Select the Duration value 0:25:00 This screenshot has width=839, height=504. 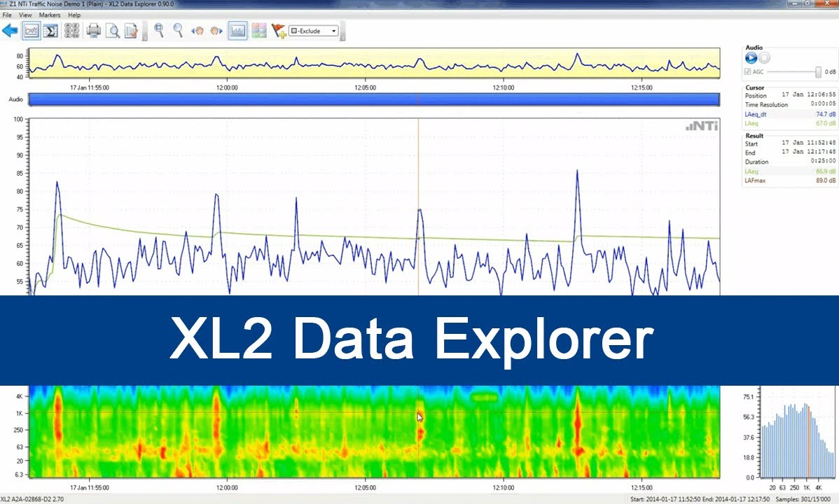[823, 161]
